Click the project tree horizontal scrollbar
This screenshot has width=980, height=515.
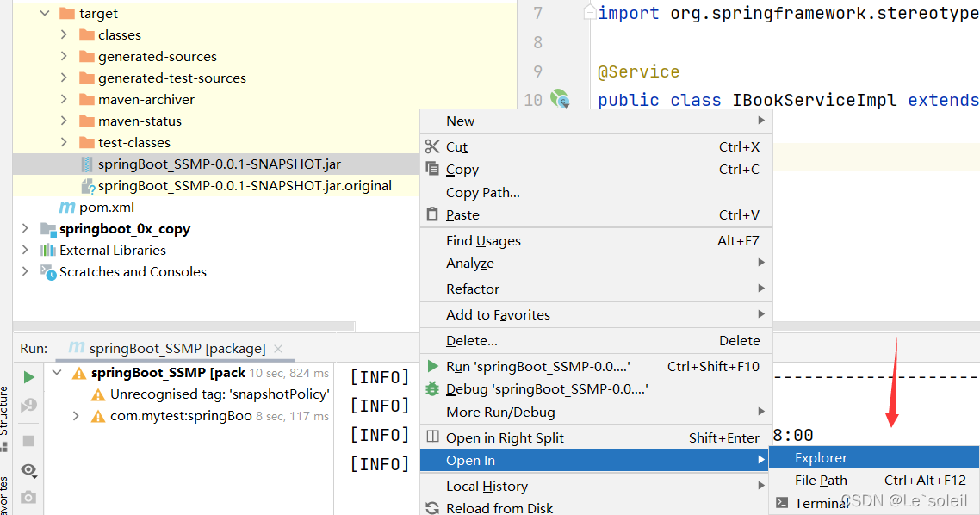pyautogui.click(x=183, y=326)
